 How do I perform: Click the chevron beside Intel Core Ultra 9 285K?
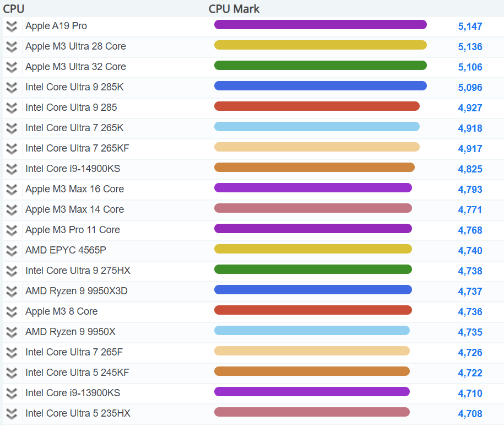(x=12, y=88)
